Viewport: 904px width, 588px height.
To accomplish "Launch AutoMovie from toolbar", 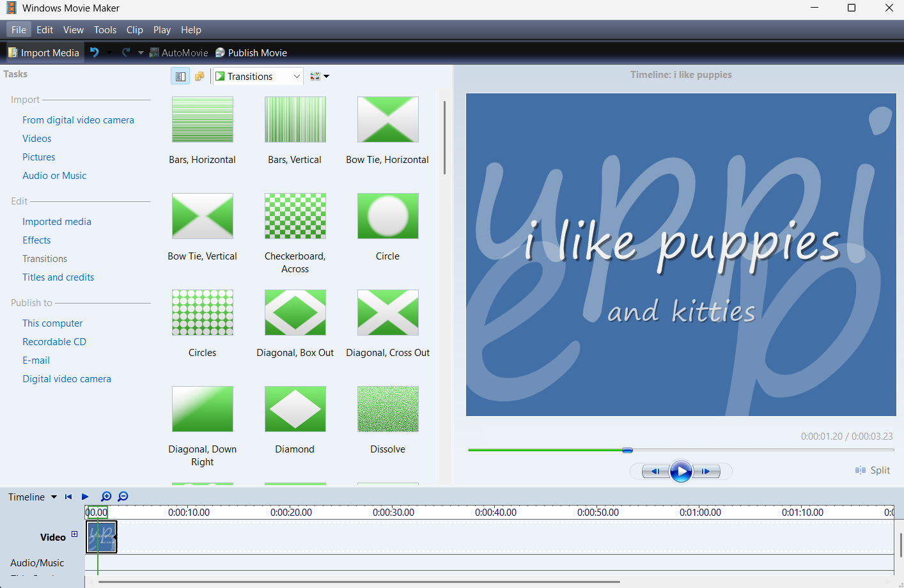I will pos(178,52).
